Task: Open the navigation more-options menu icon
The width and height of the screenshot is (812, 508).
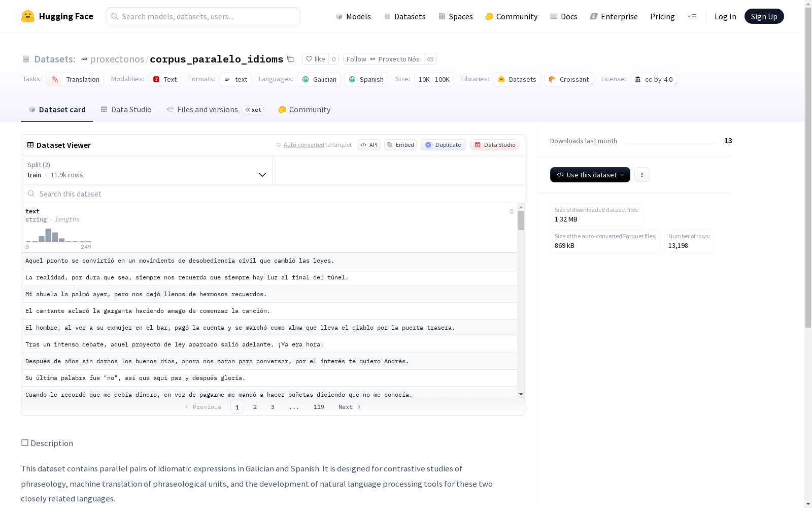Action: tap(692, 16)
